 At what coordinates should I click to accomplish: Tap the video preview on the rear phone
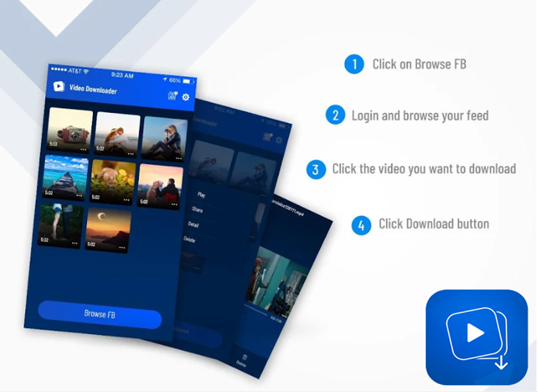[278, 281]
